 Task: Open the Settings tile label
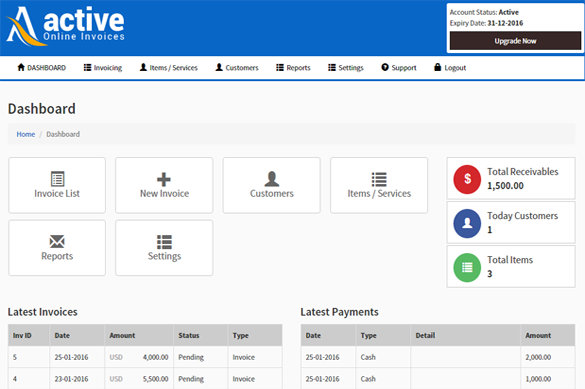pyautogui.click(x=165, y=256)
